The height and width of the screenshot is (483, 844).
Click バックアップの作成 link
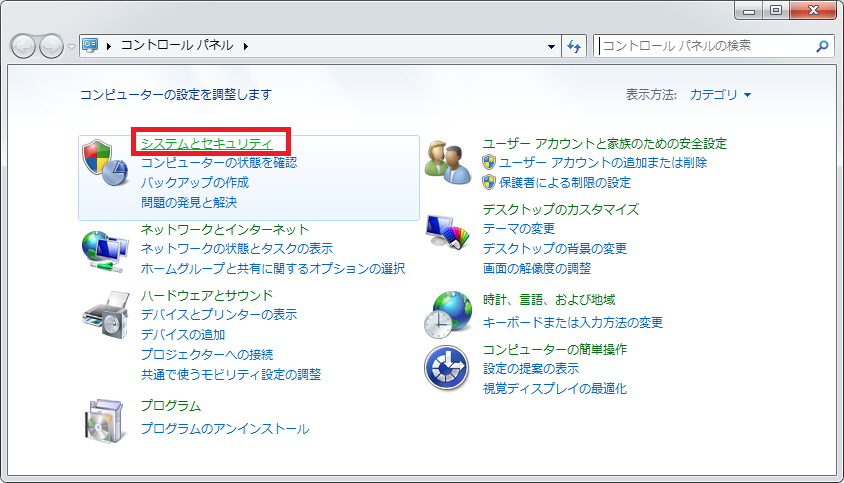click(195, 182)
